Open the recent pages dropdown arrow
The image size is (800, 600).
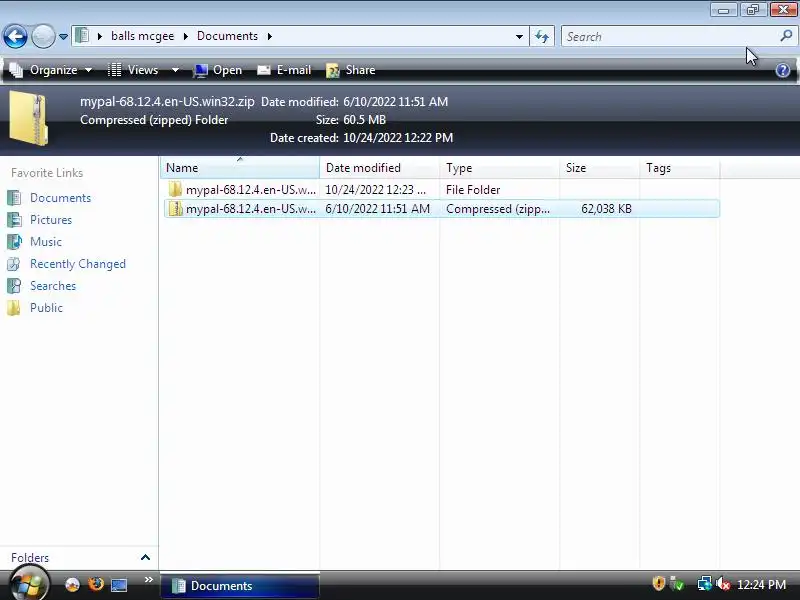(x=63, y=37)
